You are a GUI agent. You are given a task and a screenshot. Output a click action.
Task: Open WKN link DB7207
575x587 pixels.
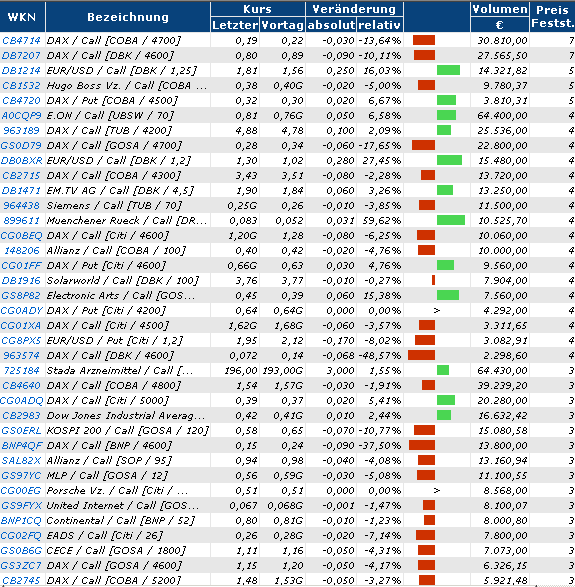(x=21, y=55)
